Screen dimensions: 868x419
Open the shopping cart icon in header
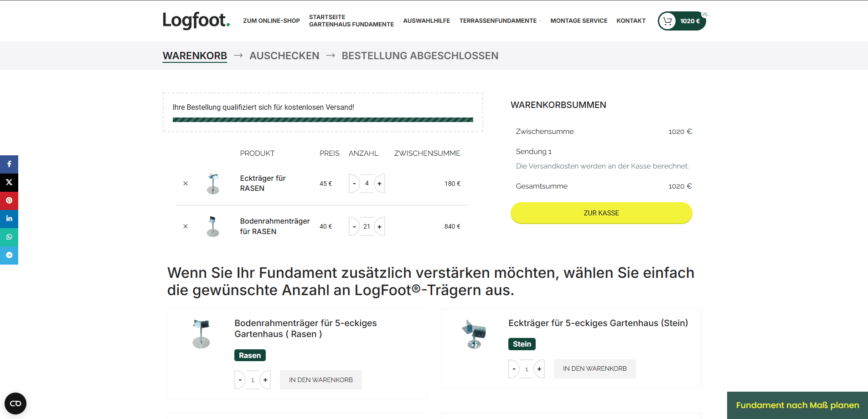667,21
